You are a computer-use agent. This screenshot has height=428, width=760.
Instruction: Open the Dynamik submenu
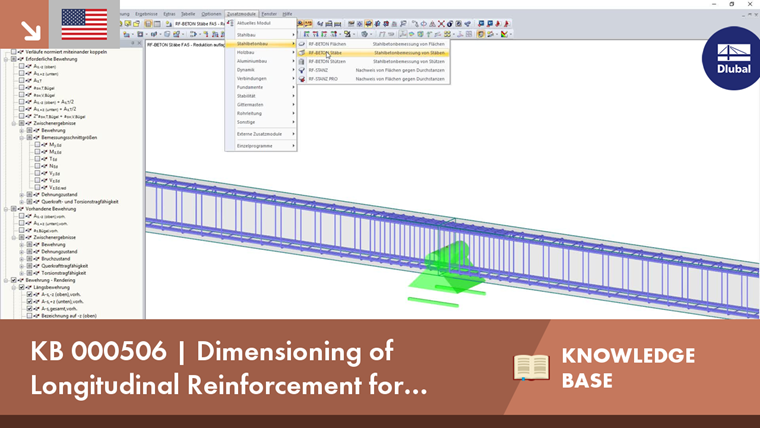[x=261, y=70]
